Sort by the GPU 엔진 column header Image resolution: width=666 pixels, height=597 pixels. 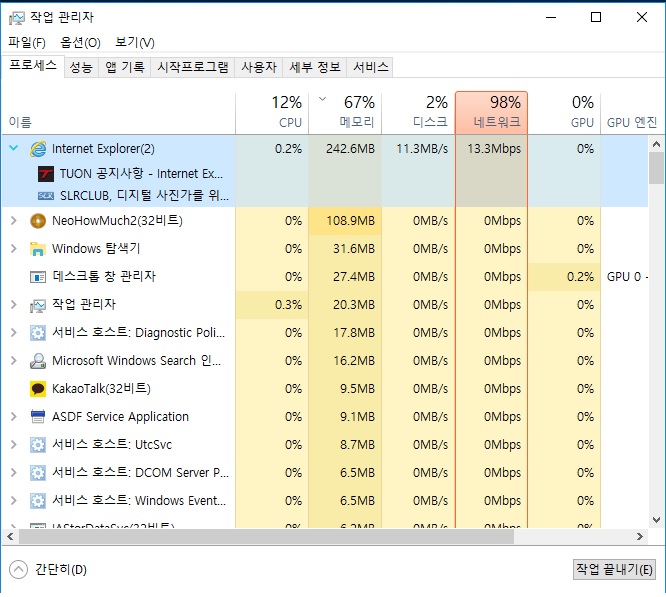pos(631,113)
